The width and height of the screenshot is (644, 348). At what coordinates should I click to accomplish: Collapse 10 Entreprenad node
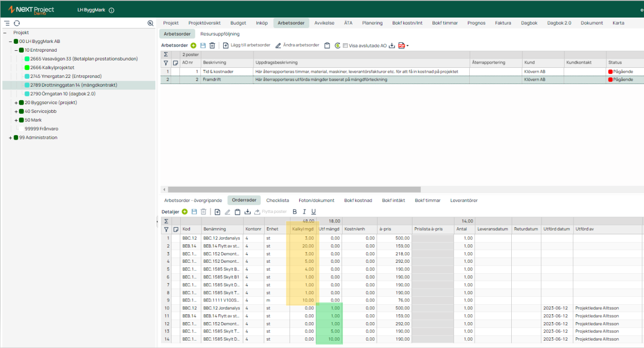tap(16, 50)
